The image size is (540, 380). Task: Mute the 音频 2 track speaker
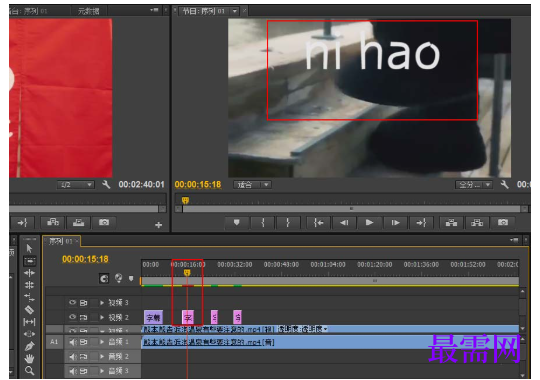[x=72, y=357]
